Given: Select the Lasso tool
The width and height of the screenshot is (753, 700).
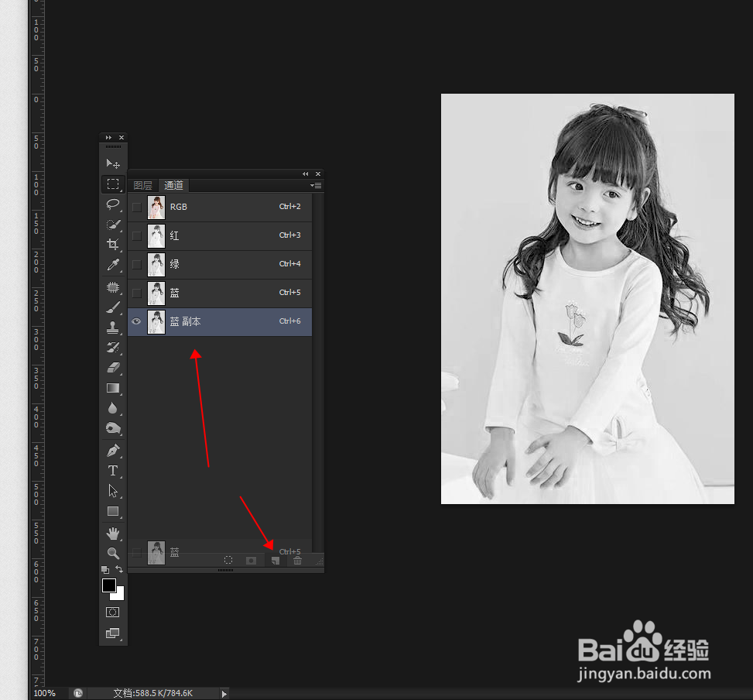Looking at the screenshot, I should pos(113,204).
